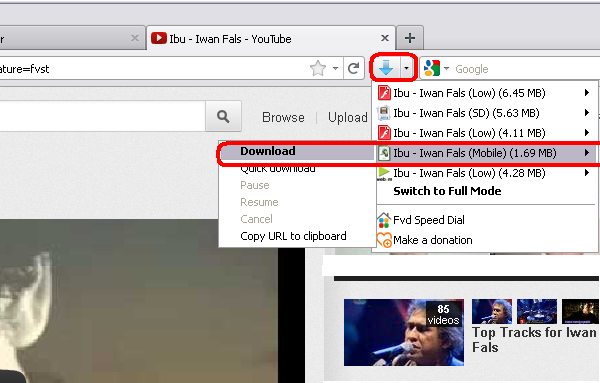This screenshot has height=383, width=600.
Task: Focus the Google search box
Action: pyautogui.click(x=526, y=69)
